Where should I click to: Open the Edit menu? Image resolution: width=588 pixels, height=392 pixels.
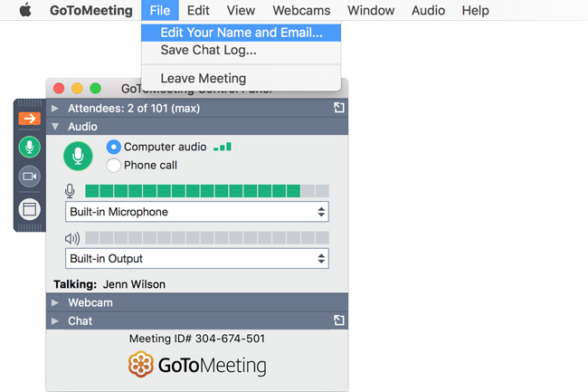(x=198, y=10)
